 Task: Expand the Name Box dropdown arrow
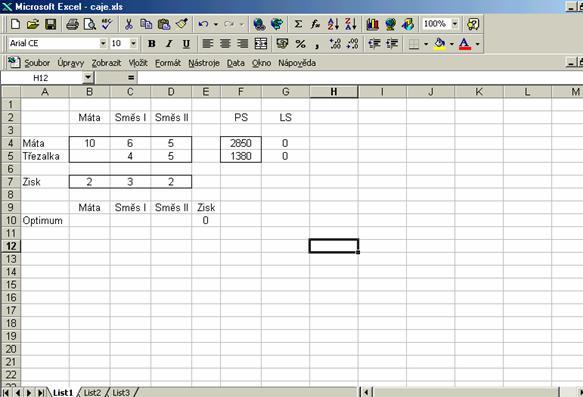tap(87, 78)
